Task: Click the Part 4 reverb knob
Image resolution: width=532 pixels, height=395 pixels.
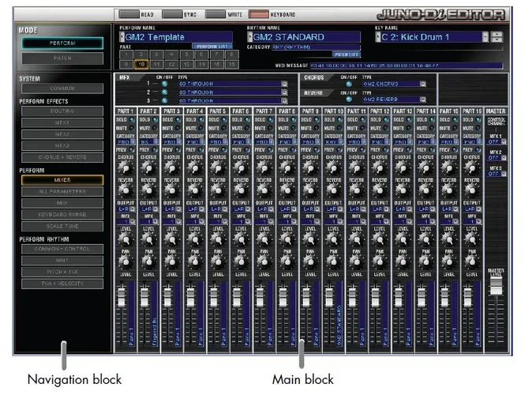Action: pos(194,190)
